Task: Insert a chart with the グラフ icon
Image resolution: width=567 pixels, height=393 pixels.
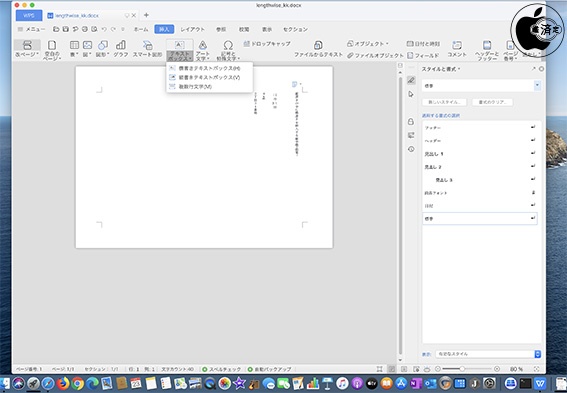Action: [x=121, y=49]
